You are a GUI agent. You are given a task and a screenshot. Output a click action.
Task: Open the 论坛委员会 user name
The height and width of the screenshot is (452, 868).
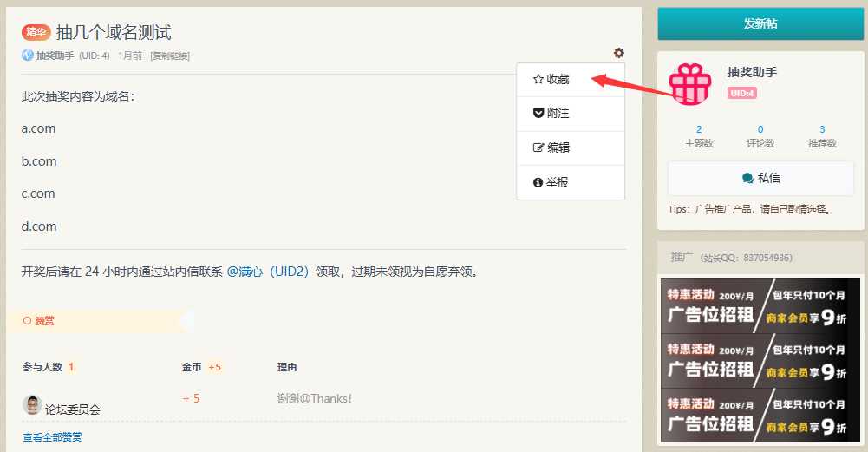click(73, 409)
